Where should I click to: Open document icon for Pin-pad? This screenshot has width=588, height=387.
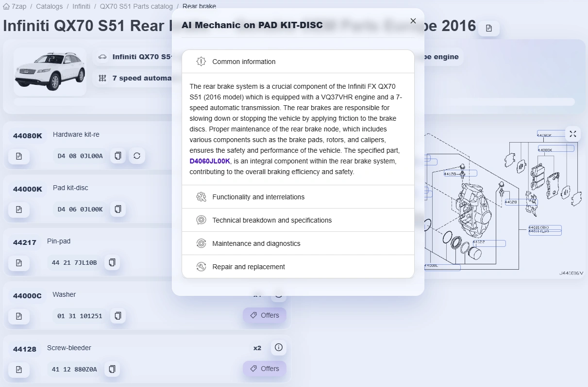[19, 263]
